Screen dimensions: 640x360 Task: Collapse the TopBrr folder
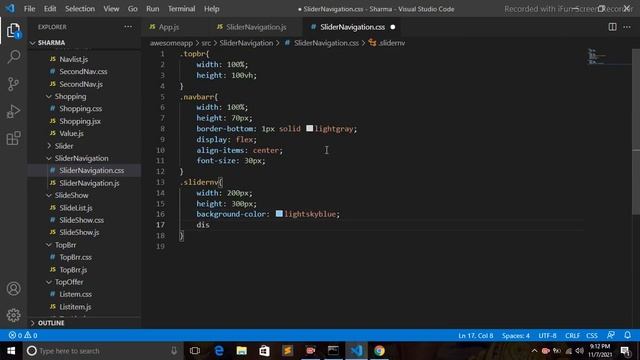pos(65,244)
